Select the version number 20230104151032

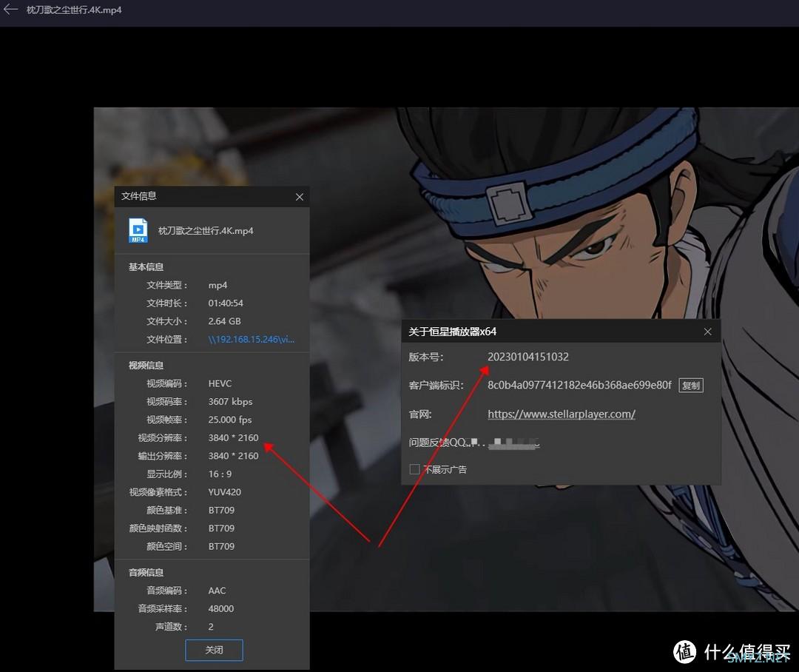[528, 357]
